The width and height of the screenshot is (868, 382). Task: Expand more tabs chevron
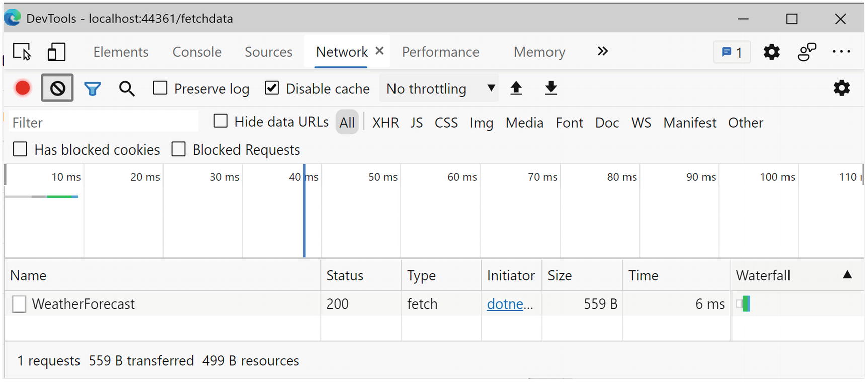point(602,51)
